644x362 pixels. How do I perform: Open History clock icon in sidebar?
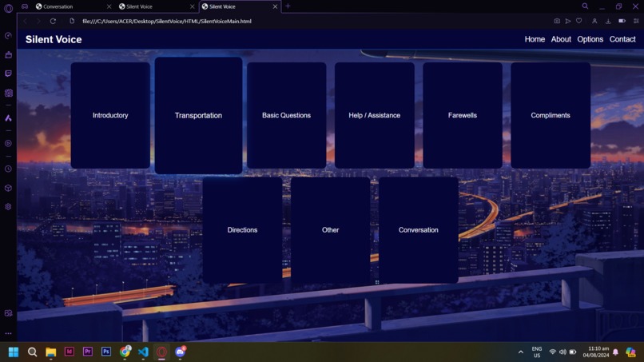8,169
